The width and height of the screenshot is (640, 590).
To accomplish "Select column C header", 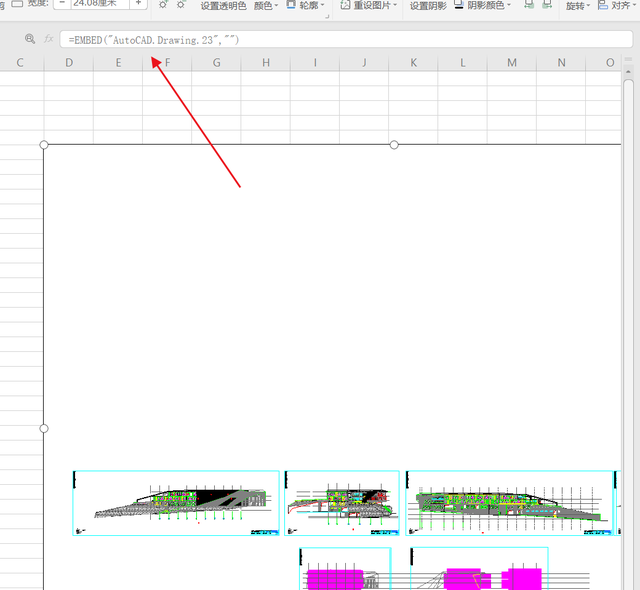I will click(20, 62).
